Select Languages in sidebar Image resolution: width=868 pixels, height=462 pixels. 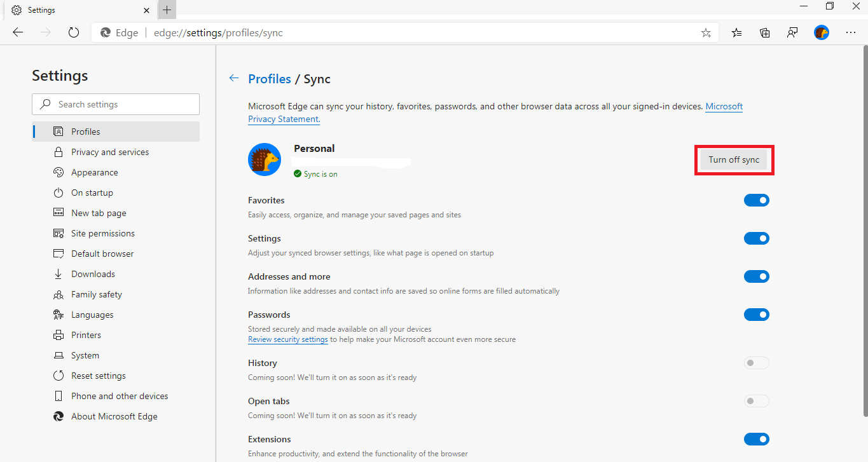pyautogui.click(x=116, y=315)
